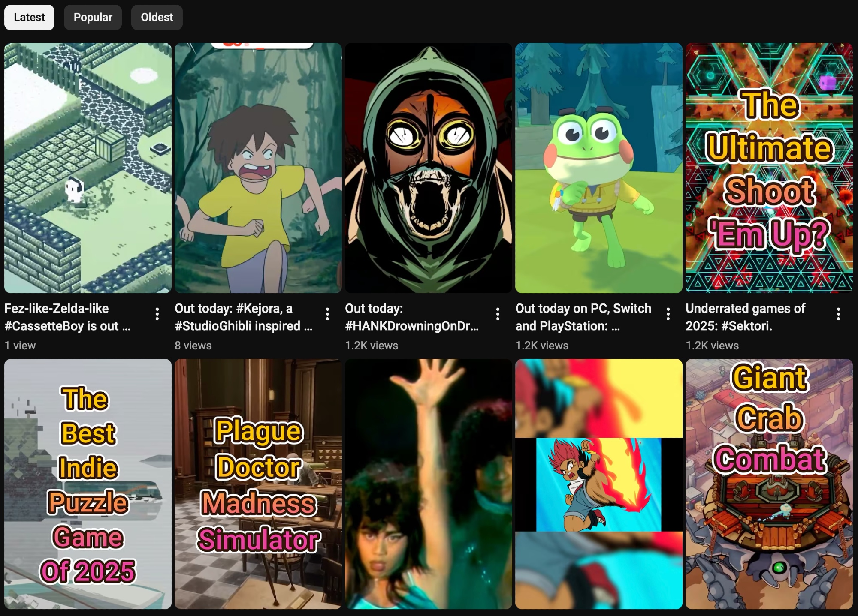Open more options for Kejora video
This screenshot has height=616, width=858.
[x=327, y=314]
